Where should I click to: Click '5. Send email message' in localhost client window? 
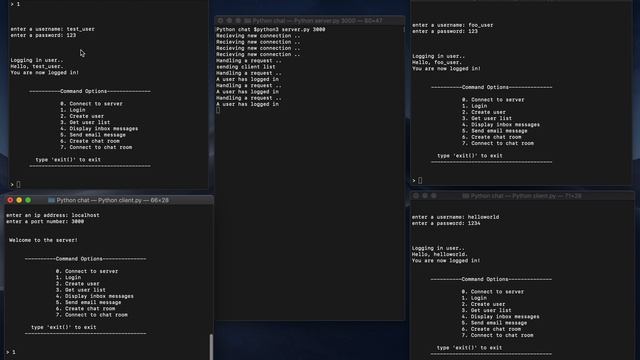(x=89, y=302)
